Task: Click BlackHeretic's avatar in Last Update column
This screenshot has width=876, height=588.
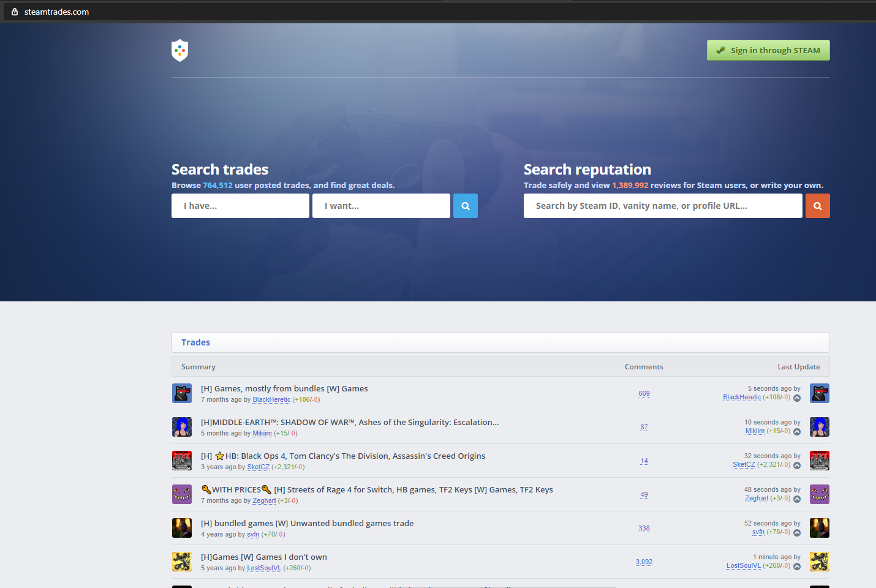Action: coord(820,393)
